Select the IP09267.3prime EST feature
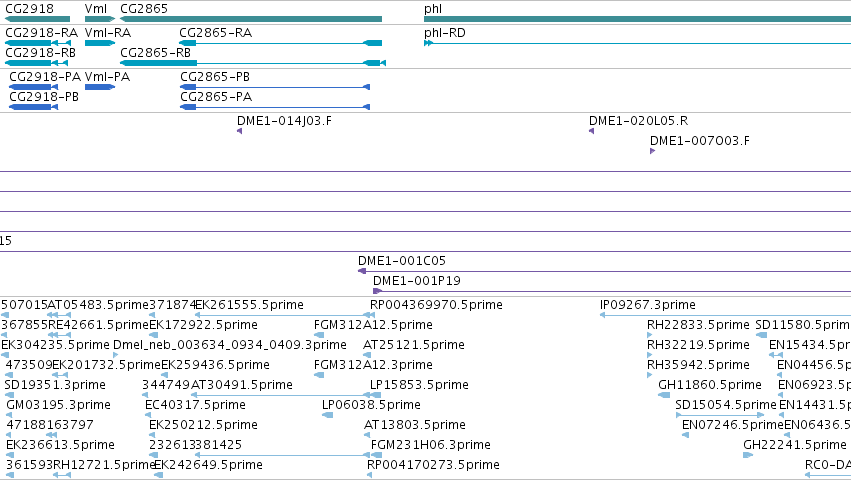The height and width of the screenshot is (480, 851). tap(725, 315)
